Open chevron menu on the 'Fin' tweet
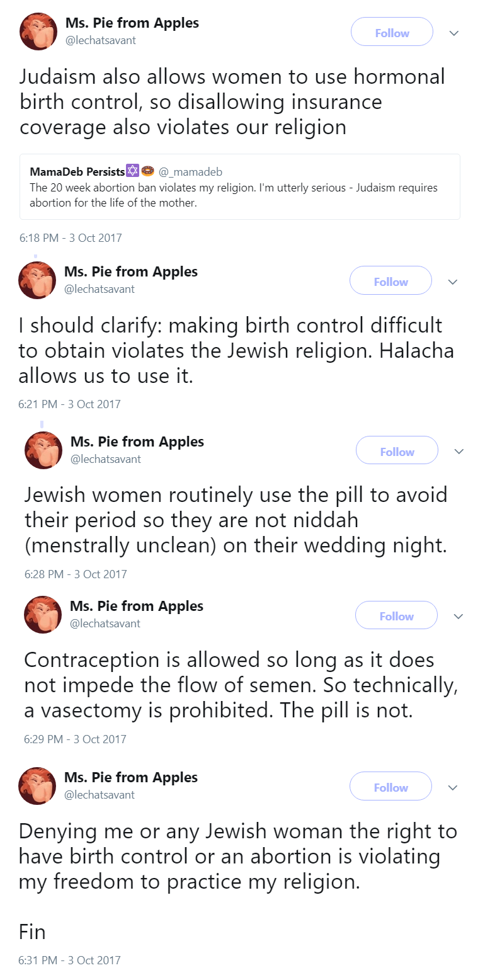Viewport: 490px width, 980px height. 452,788
